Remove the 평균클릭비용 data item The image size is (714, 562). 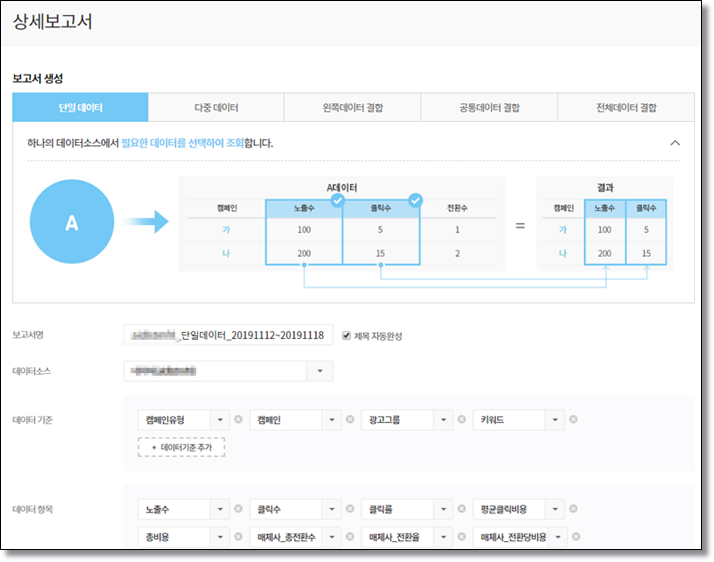[x=573, y=509]
